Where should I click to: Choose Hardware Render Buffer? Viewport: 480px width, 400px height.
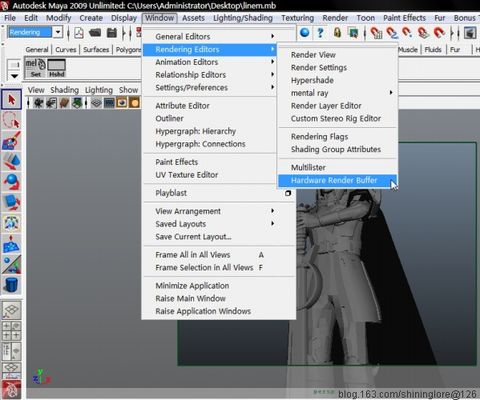point(338,180)
